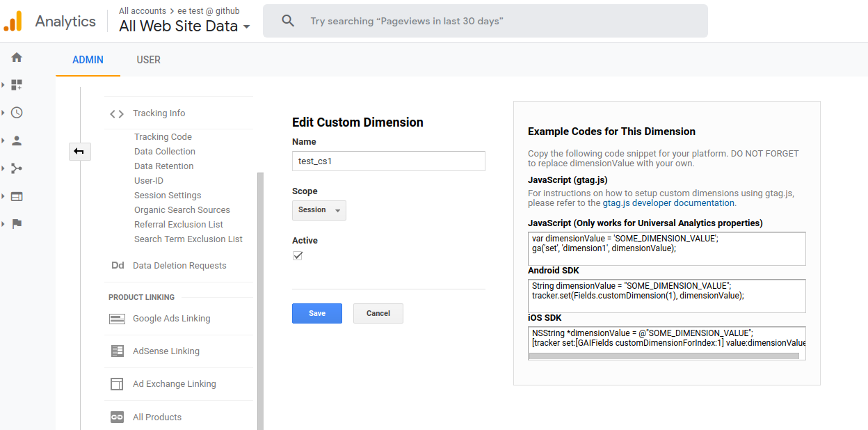The image size is (868, 430).
Task: Open the Acquisition reports icon
Action: [16, 168]
